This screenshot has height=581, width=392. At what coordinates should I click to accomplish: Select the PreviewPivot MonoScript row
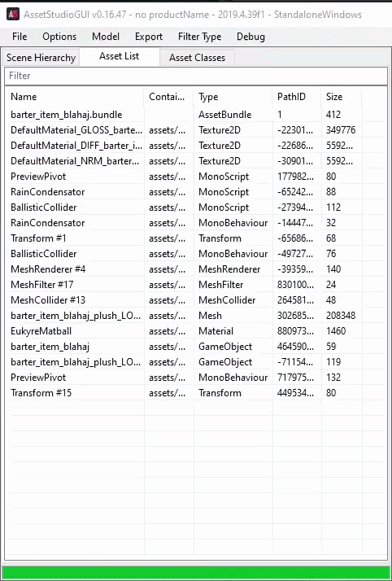(x=194, y=177)
